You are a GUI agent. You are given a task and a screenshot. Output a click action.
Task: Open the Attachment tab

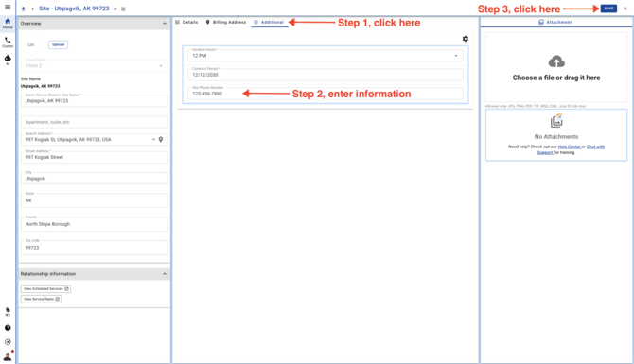[555, 23]
